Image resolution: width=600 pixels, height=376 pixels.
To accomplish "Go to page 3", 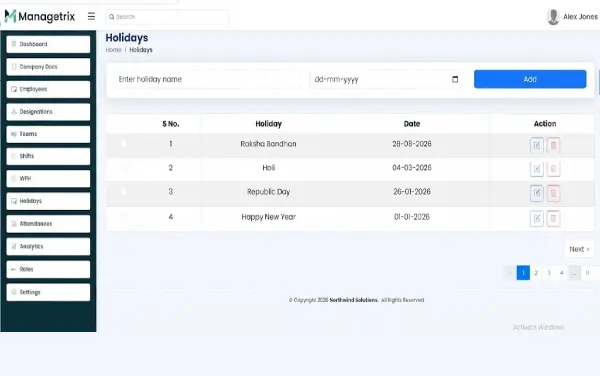I will 549,273.
